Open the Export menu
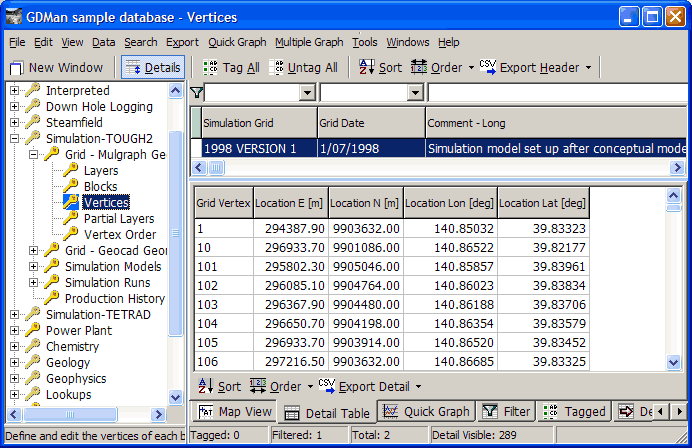This screenshot has width=692, height=448. [x=182, y=42]
